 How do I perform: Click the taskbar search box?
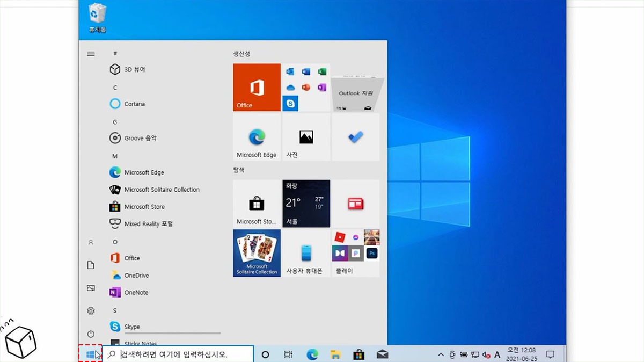coord(178,354)
